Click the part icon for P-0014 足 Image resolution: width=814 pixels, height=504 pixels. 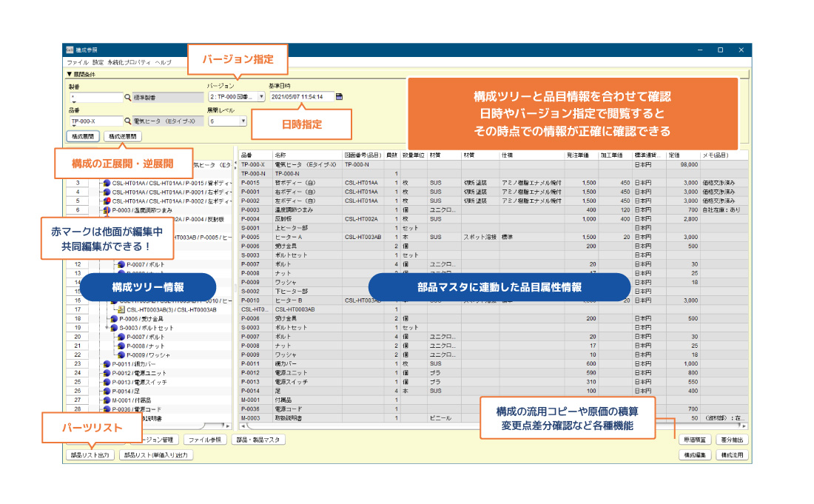(x=107, y=391)
